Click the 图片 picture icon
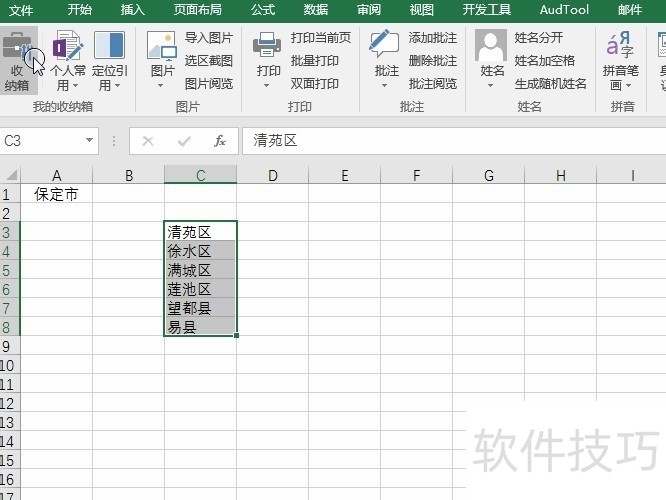Image resolution: width=666 pixels, height=500 pixels. (162, 45)
